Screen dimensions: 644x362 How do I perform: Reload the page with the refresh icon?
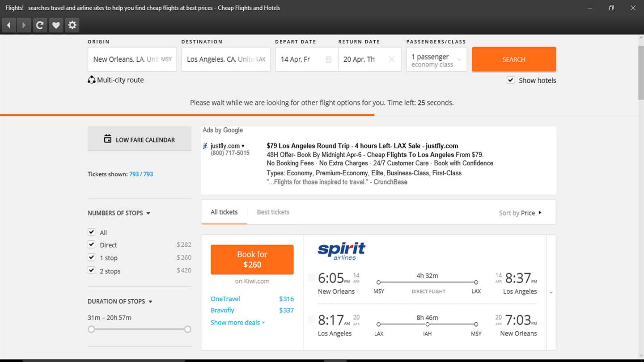tap(40, 25)
